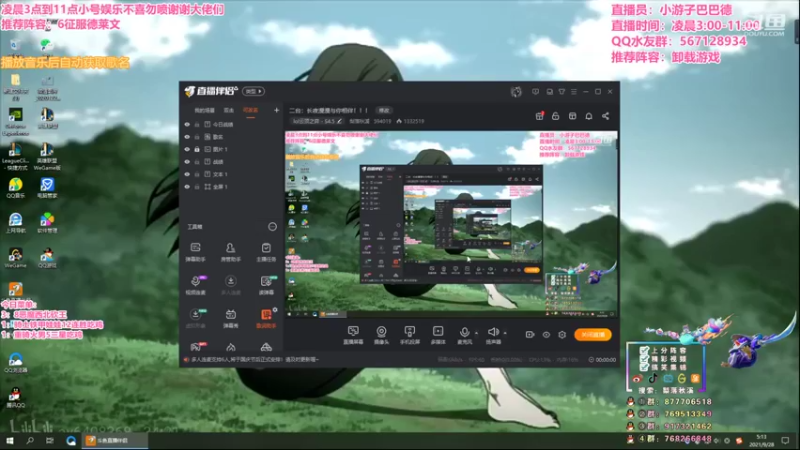Viewport: 800px width, 450px height.
Task: Toggle the preview eye icon near 关闭直播
Action: 546,335
